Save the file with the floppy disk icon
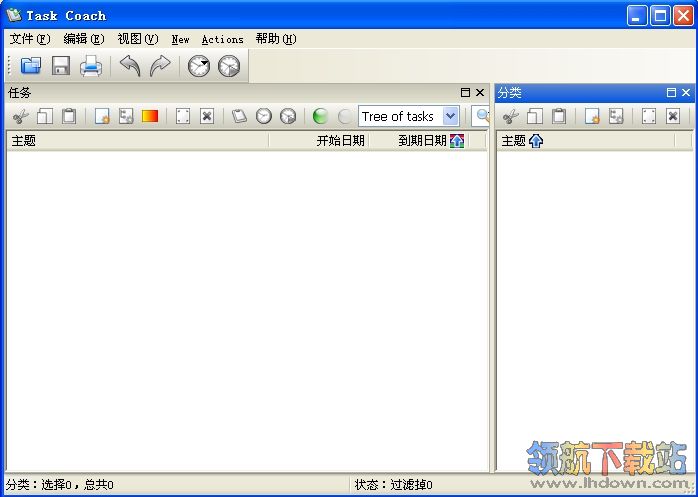698x497 pixels. click(61, 66)
